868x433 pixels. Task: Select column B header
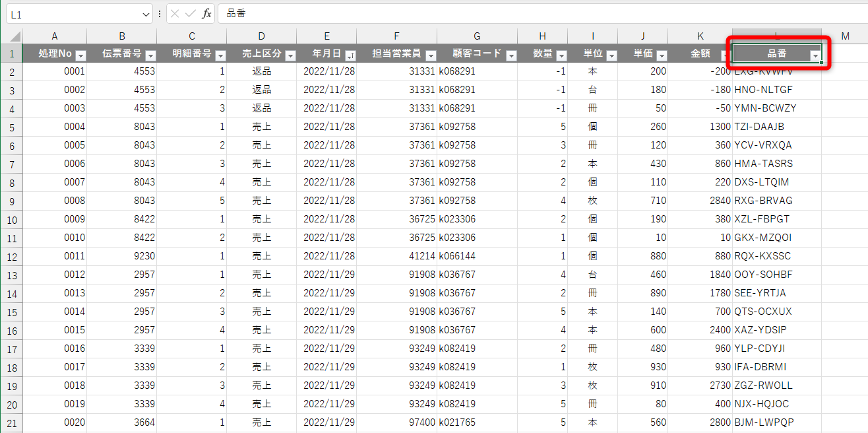click(x=122, y=36)
